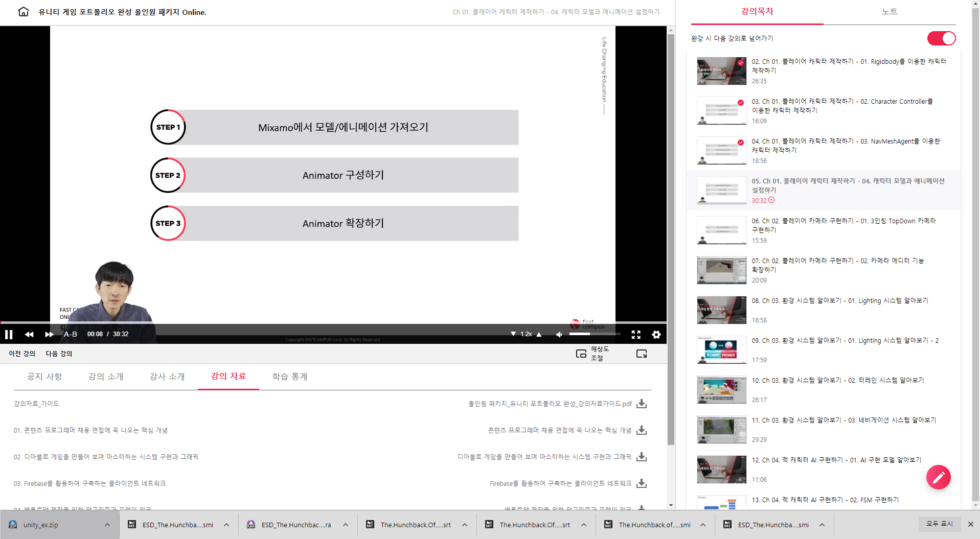Seek on the video progress bar
Viewport: 980px width, 539px height.
pos(333,322)
